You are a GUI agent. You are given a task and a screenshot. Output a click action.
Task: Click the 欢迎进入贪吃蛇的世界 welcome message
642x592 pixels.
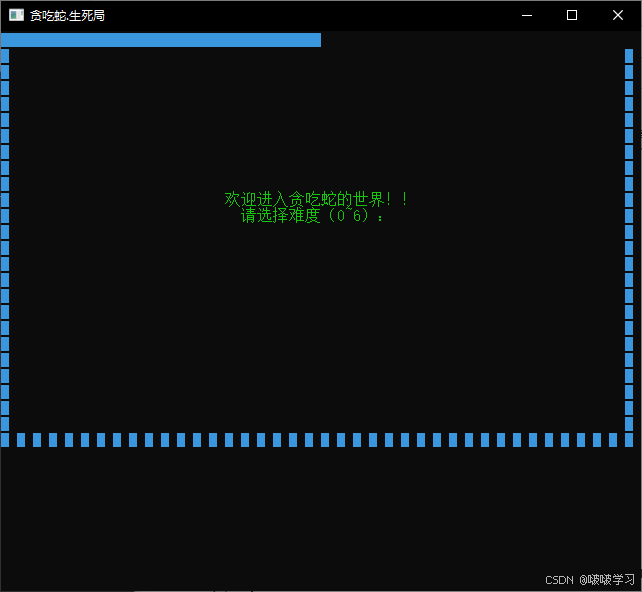(316, 199)
